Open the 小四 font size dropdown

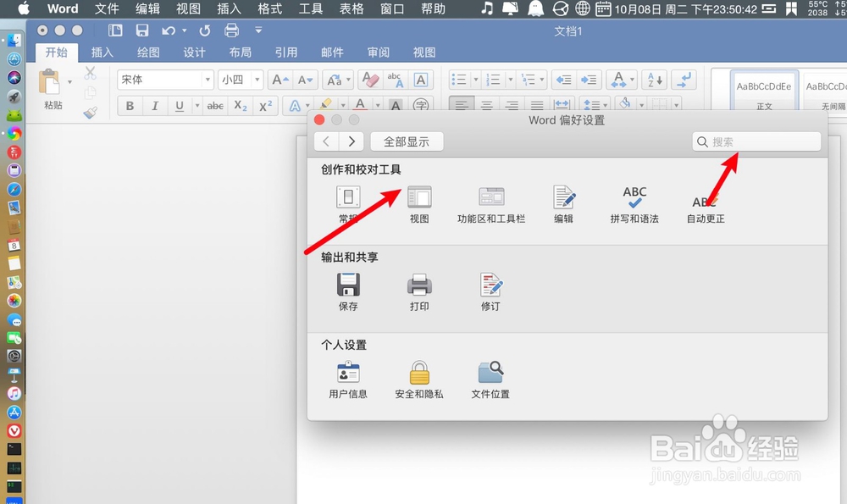257,80
